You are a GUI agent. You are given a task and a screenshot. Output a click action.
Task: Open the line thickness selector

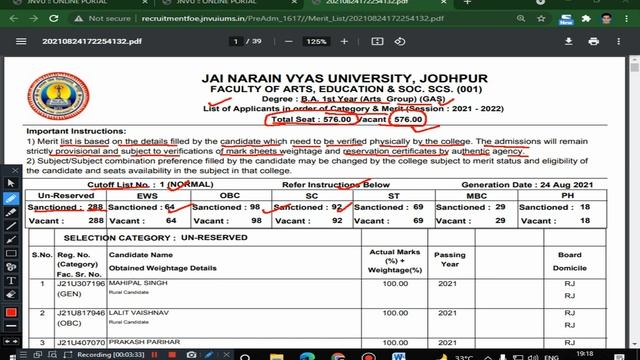[11, 326]
